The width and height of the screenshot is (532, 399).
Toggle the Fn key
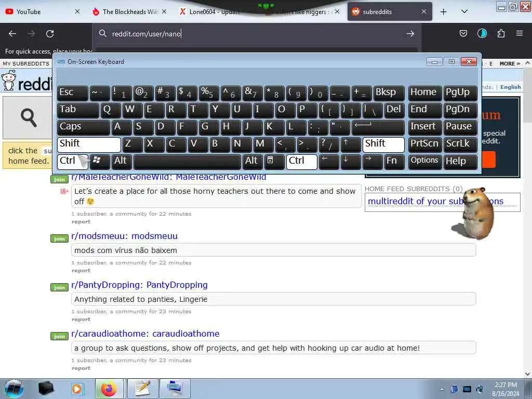tap(395, 162)
